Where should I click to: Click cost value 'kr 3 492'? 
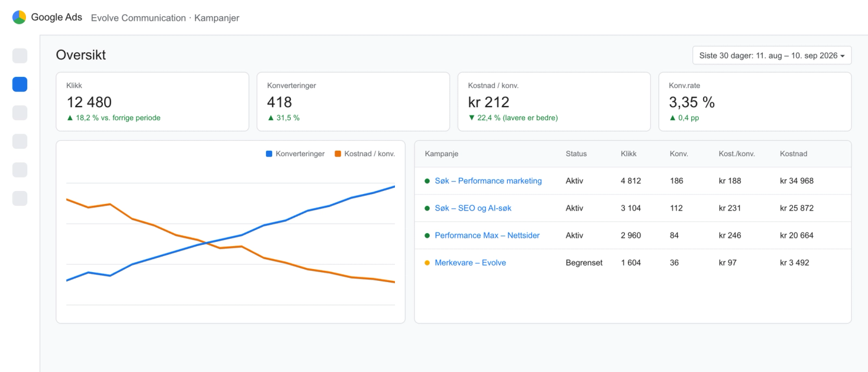tap(794, 263)
